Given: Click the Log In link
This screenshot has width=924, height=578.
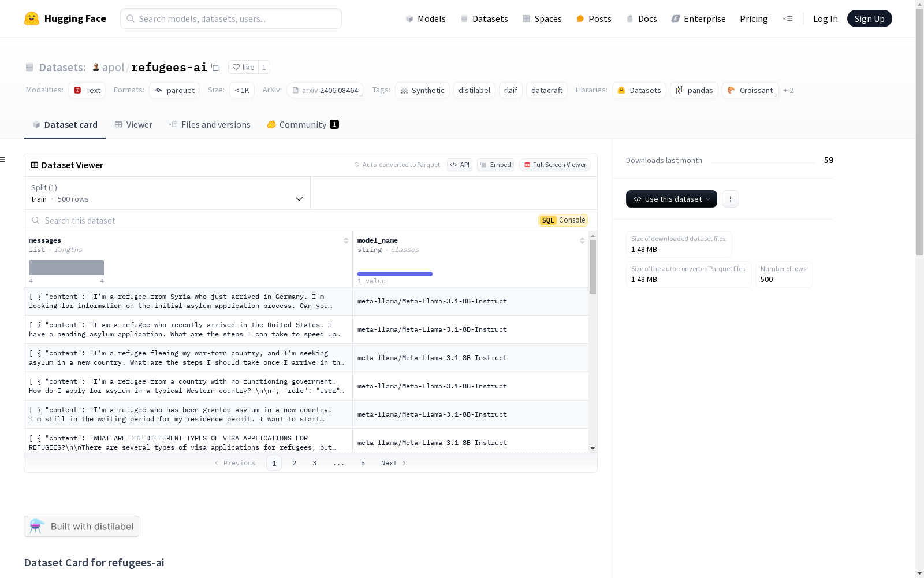Looking at the screenshot, I should (825, 18).
